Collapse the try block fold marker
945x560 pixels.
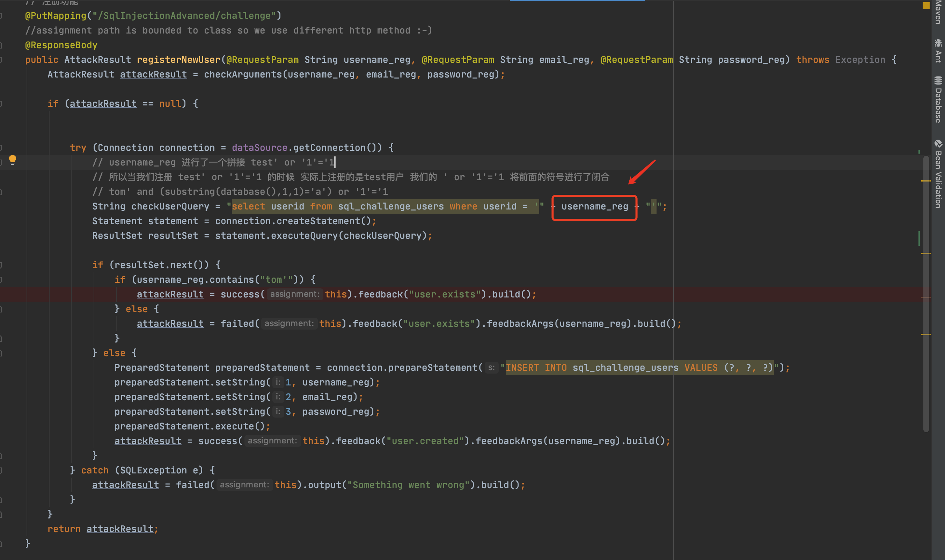click(1, 148)
